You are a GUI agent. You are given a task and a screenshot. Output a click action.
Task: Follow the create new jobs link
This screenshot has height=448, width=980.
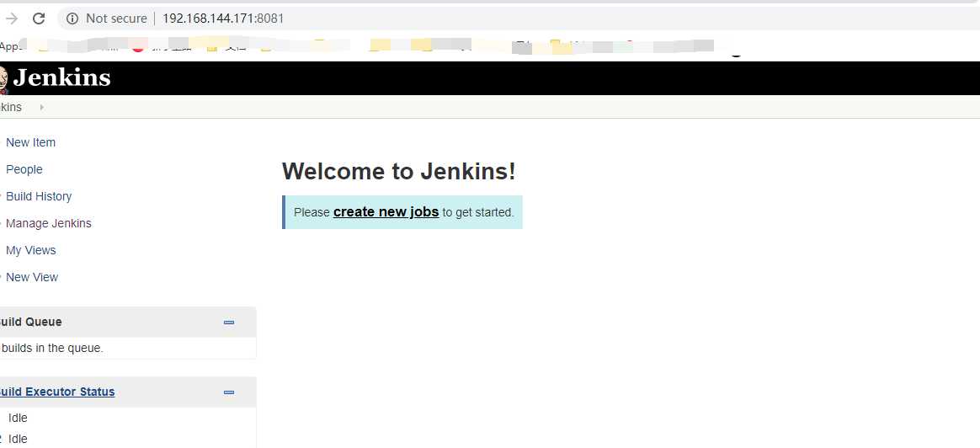386,212
